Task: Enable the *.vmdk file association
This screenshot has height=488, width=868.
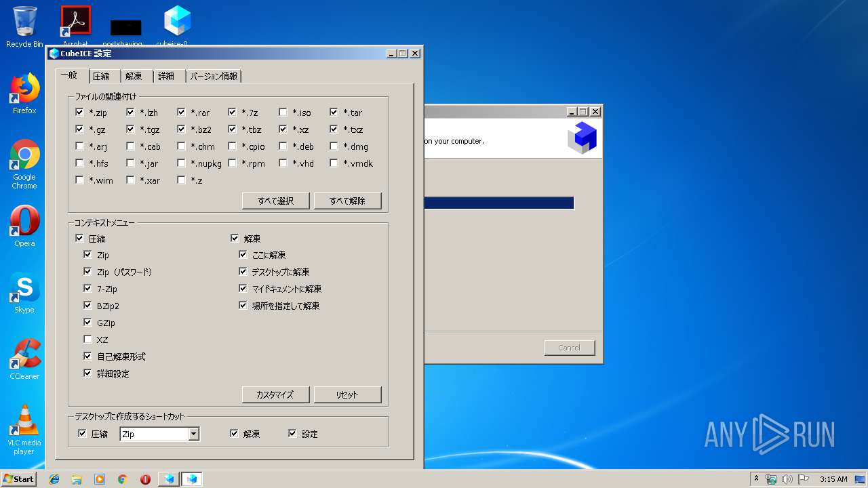Action: (334, 163)
